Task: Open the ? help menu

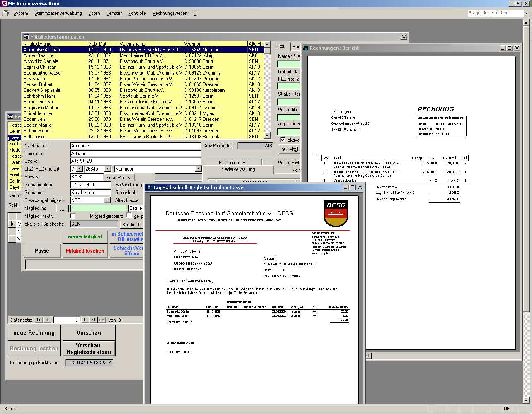Action: [x=195, y=13]
